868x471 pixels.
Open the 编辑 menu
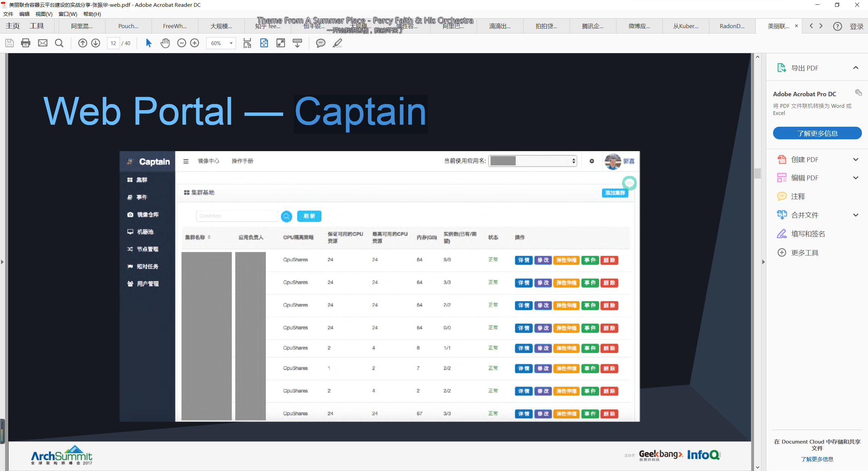point(24,14)
